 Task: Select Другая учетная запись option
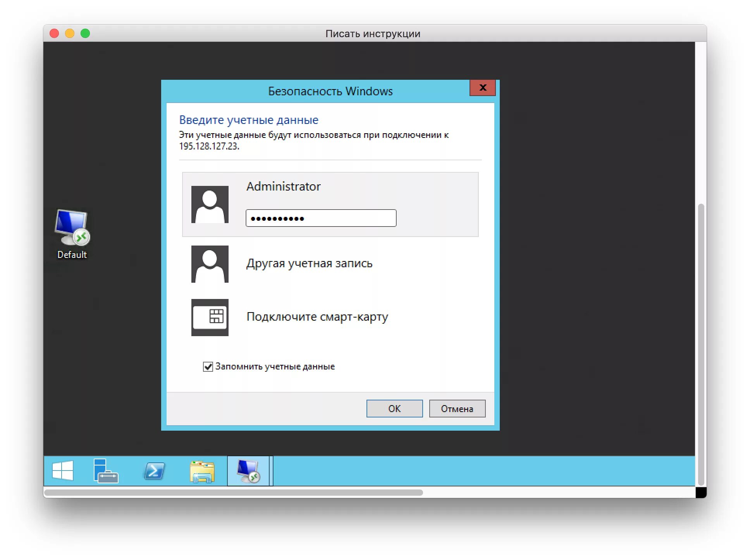click(309, 263)
